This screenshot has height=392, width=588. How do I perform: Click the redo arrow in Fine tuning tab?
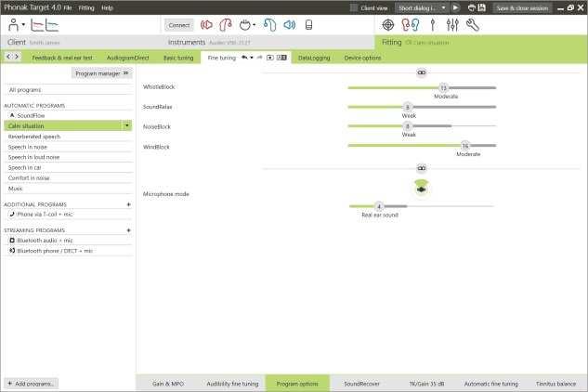click(x=259, y=58)
